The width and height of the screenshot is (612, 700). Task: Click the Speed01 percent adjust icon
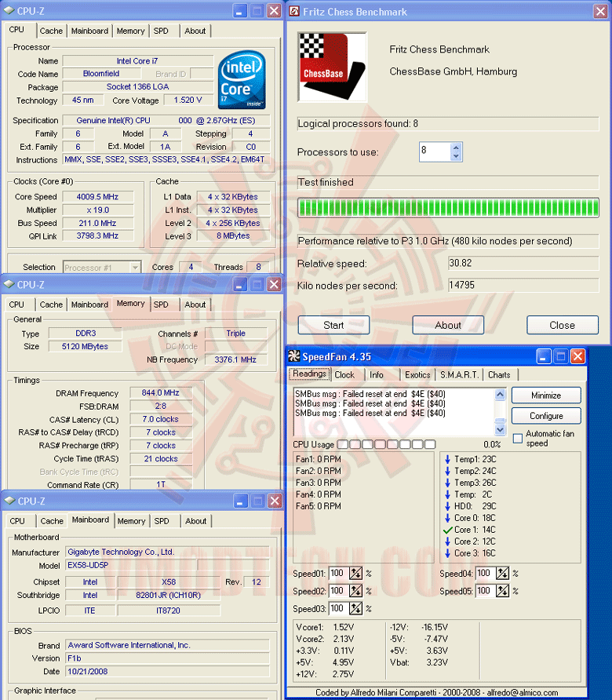point(355,573)
